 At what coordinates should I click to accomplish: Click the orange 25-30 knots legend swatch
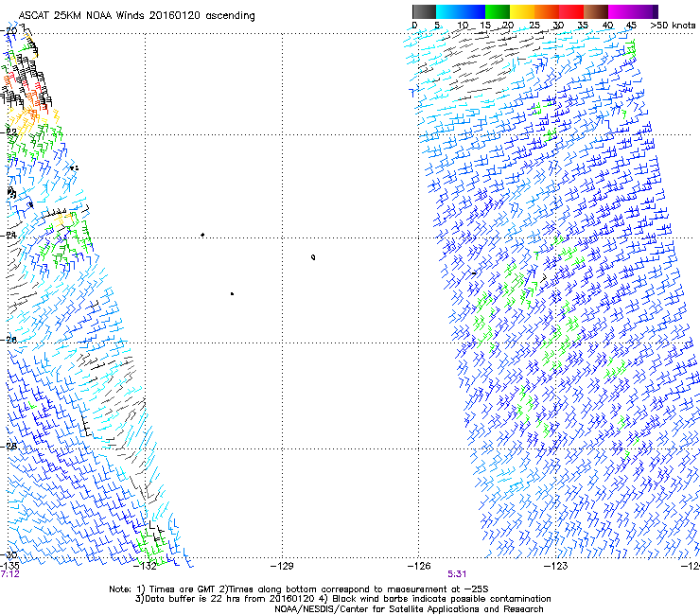click(x=547, y=11)
